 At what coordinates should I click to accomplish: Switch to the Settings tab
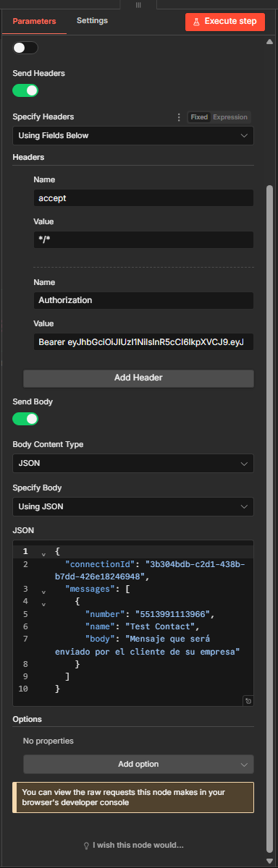92,21
